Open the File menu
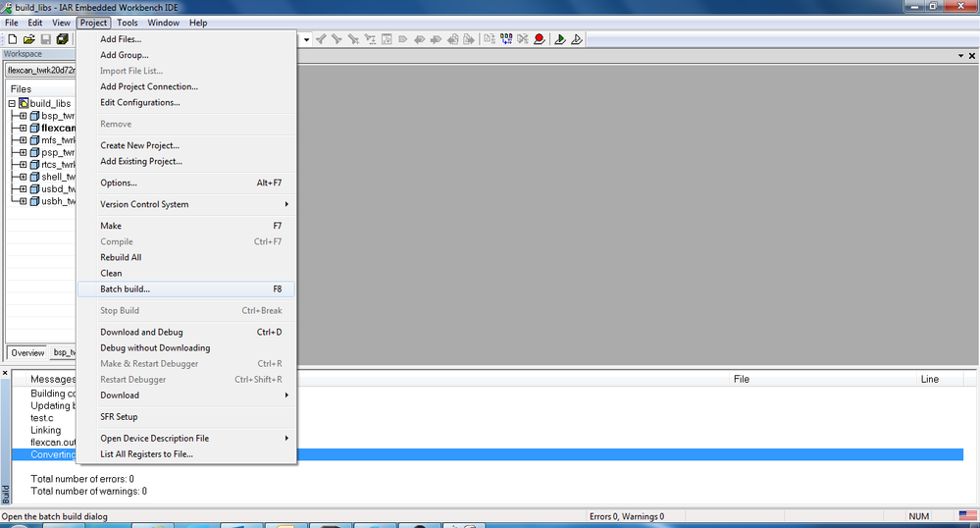 [11, 23]
